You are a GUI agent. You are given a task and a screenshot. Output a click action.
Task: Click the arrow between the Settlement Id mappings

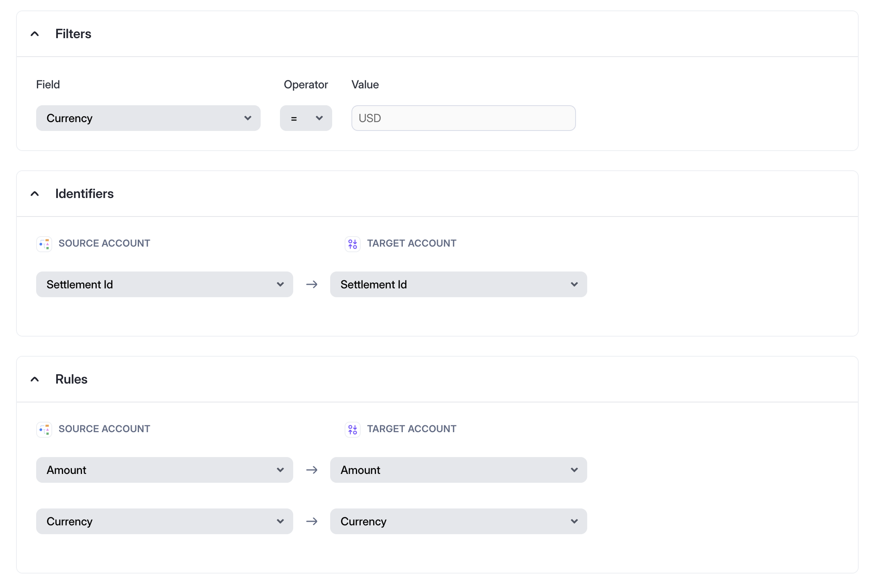tap(312, 284)
